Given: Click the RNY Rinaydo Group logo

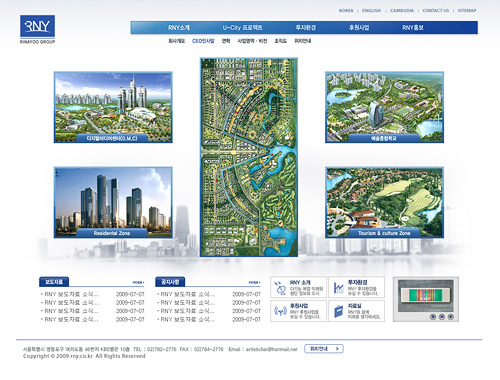Looking at the screenshot, I should coord(37,29).
